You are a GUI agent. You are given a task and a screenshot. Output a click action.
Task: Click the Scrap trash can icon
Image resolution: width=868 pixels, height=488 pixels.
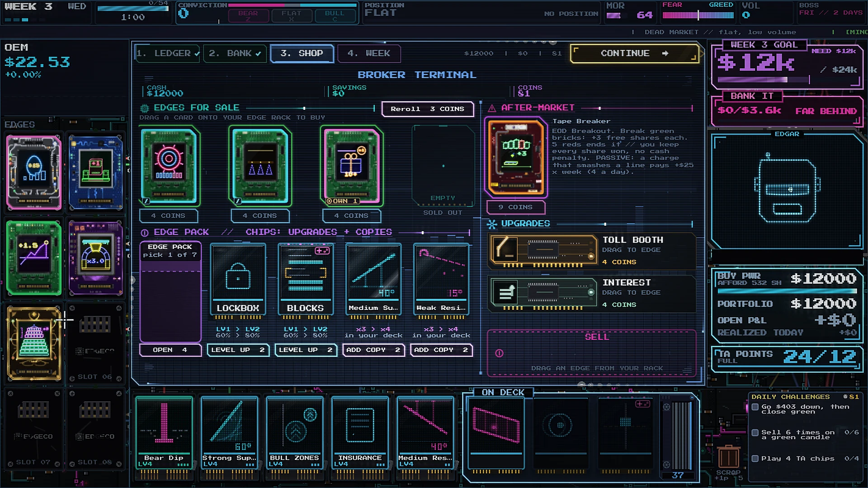coord(728,456)
